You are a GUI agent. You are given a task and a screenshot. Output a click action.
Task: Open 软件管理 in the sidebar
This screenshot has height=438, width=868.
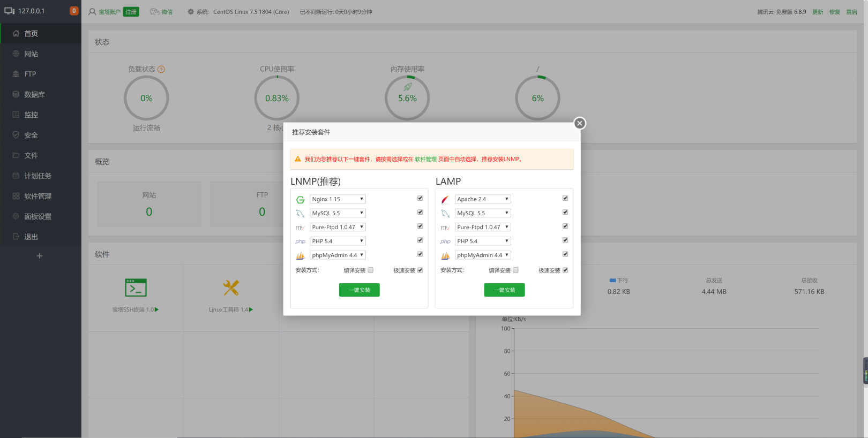[x=38, y=196]
